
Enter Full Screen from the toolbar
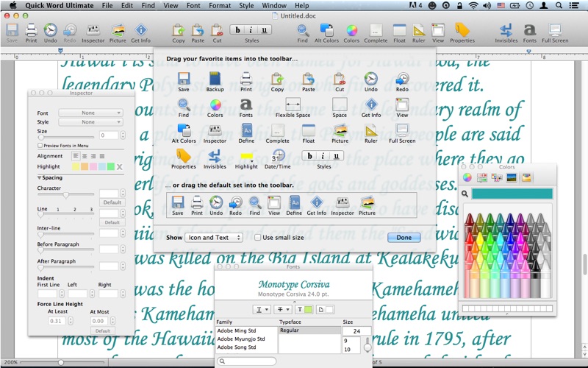coord(555,30)
